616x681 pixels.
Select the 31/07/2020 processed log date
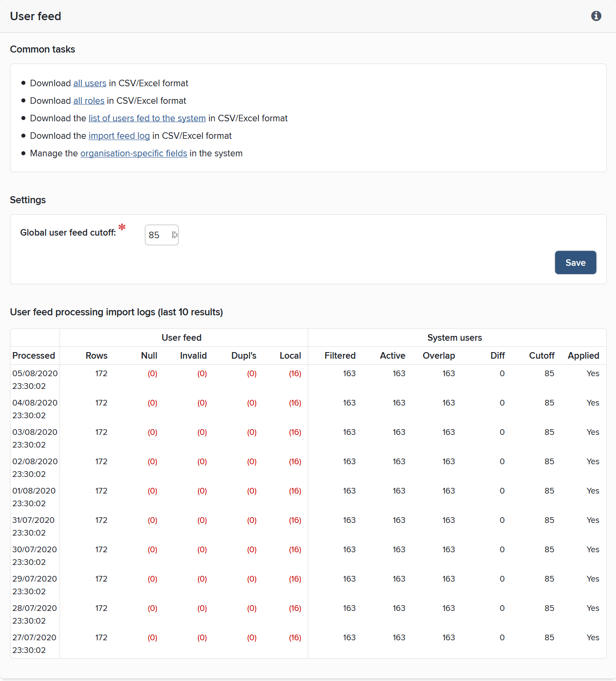pyautogui.click(x=34, y=520)
